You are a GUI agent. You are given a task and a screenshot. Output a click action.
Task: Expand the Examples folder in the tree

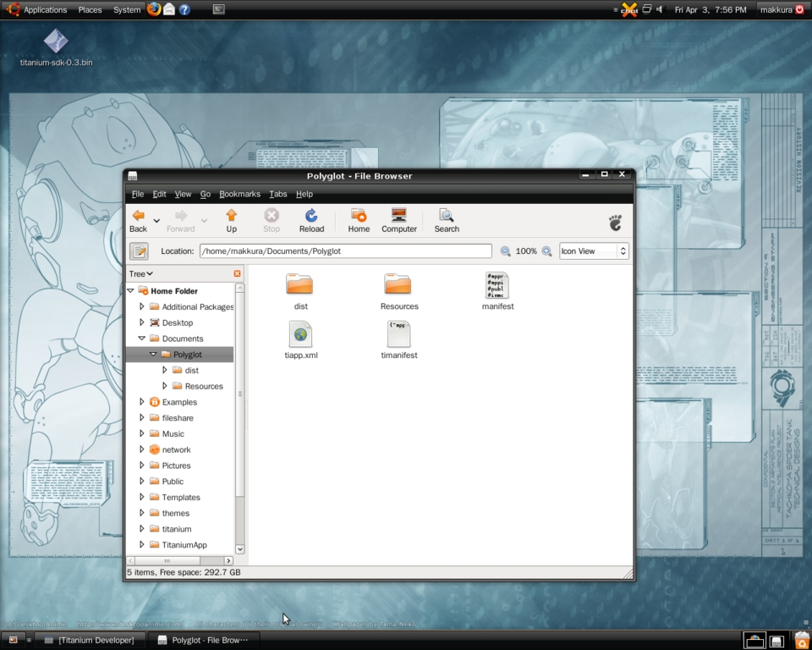[142, 402]
